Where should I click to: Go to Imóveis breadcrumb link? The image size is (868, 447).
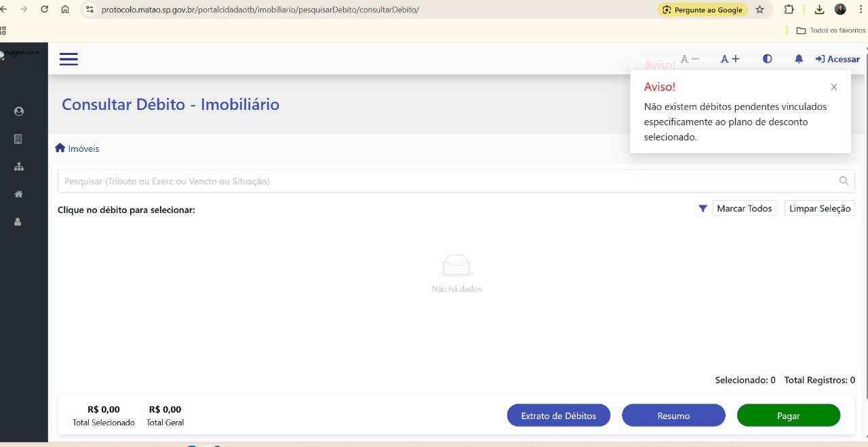(x=77, y=149)
